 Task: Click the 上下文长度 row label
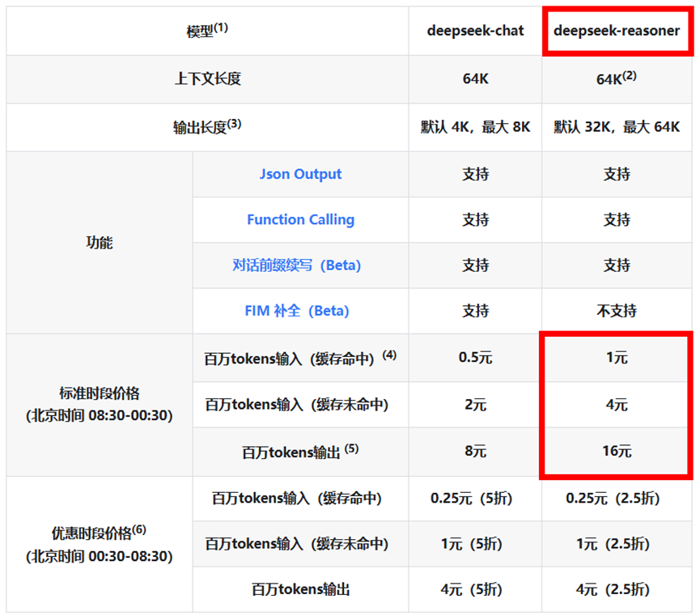207,79
